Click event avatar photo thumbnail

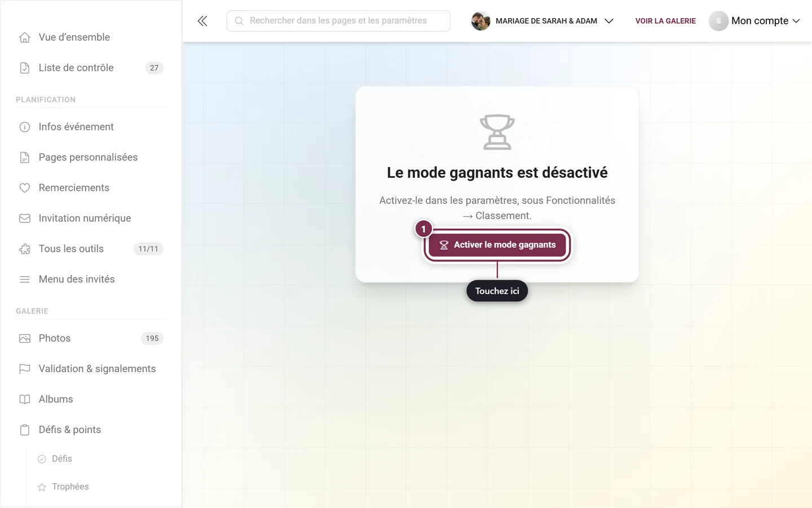click(480, 21)
